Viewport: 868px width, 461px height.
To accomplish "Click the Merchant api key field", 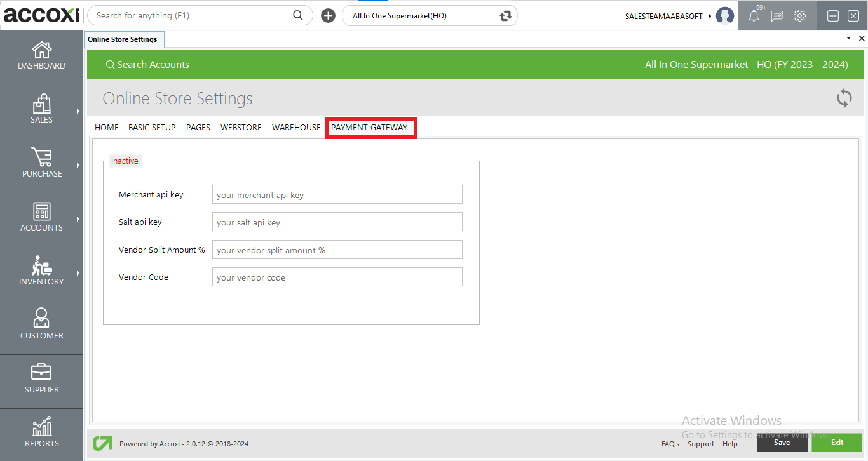I will point(337,194).
